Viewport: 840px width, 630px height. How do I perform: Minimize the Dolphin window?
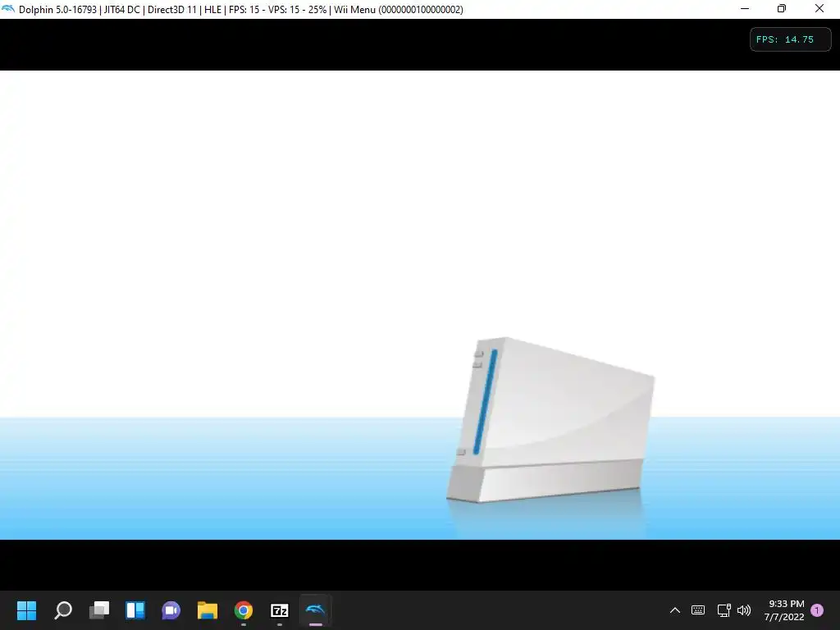745,8
